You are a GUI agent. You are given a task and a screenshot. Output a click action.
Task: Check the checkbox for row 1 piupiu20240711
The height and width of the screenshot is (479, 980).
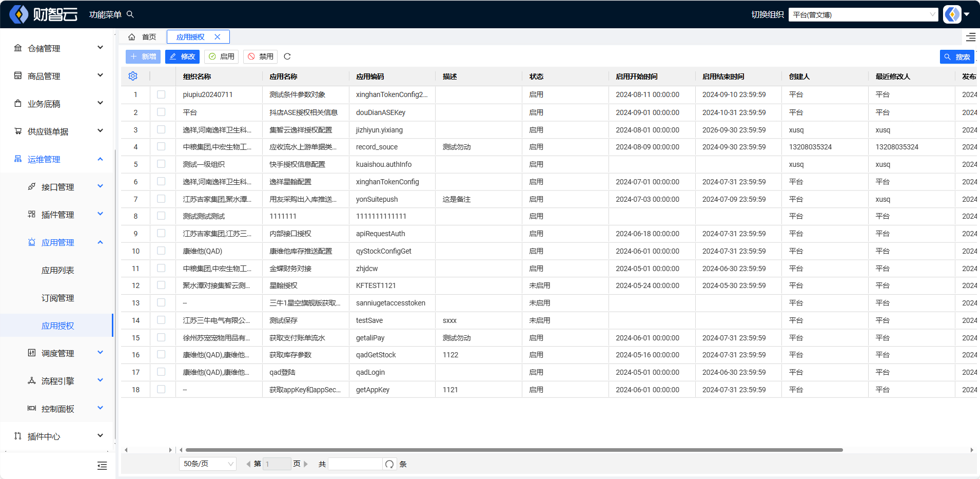161,94
